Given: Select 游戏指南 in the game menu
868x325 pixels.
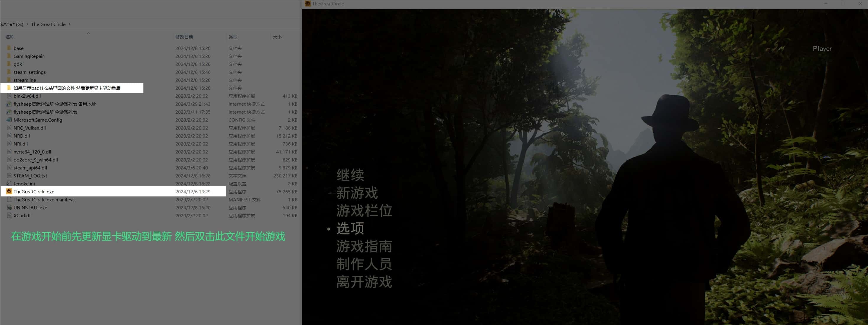Looking at the screenshot, I should click(x=364, y=246).
